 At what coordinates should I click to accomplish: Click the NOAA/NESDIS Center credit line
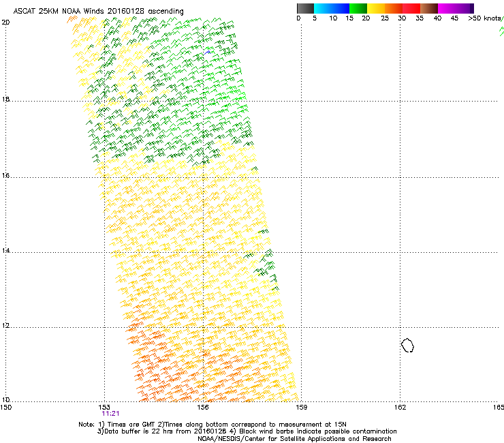[x=294, y=439]
